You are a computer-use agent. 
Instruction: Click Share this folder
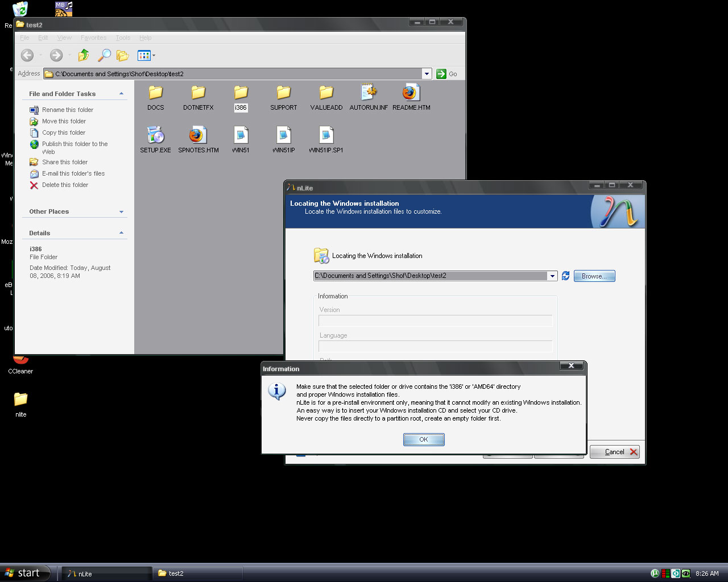(64, 162)
